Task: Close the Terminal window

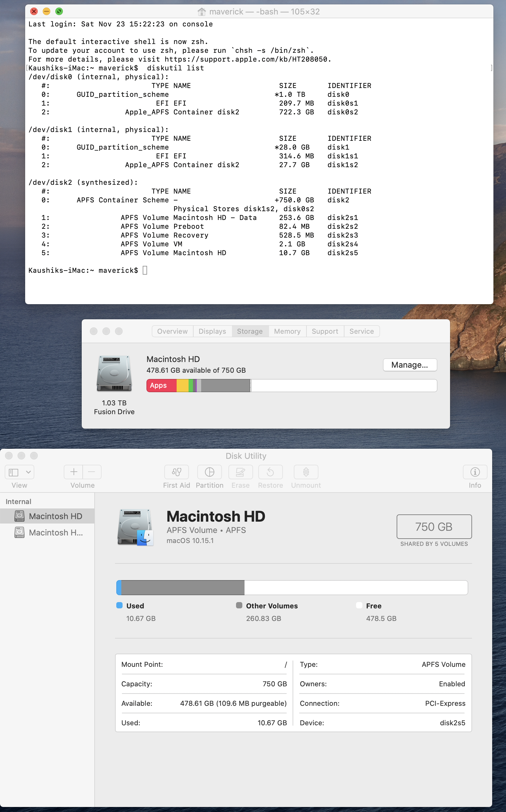Action: [x=34, y=11]
